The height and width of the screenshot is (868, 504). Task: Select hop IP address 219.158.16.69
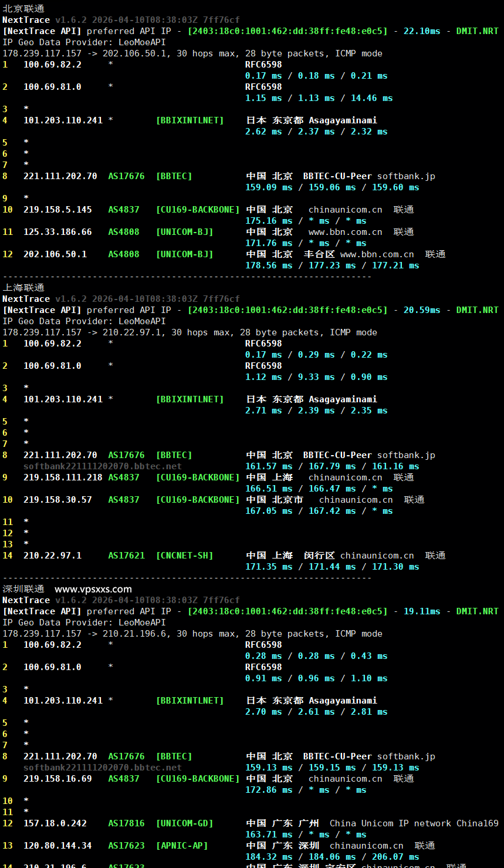57,779
